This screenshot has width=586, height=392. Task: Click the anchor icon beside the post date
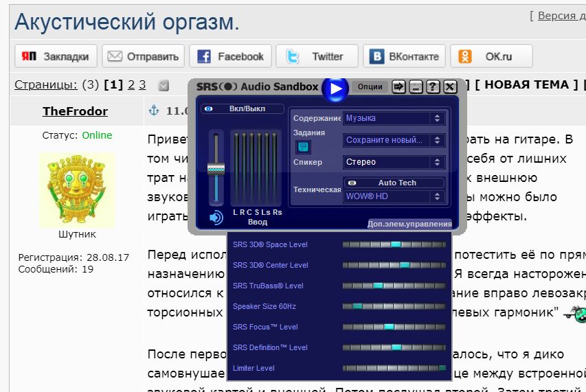(x=154, y=111)
